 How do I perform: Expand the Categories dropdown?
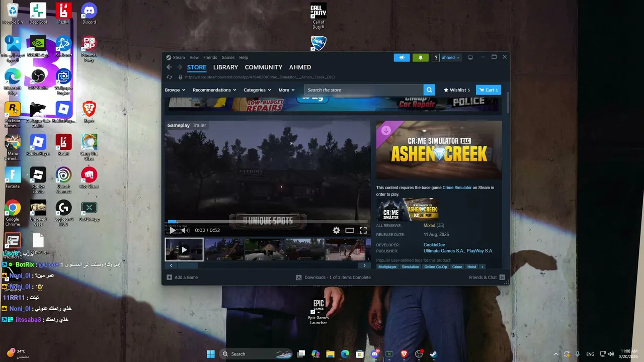[258, 90]
